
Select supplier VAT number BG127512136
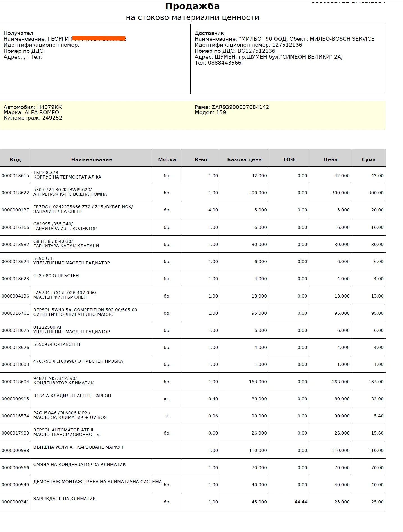click(x=256, y=51)
